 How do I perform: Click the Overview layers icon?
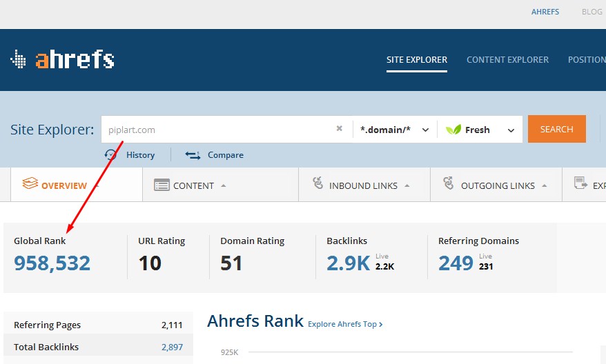pyautogui.click(x=30, y=183)
